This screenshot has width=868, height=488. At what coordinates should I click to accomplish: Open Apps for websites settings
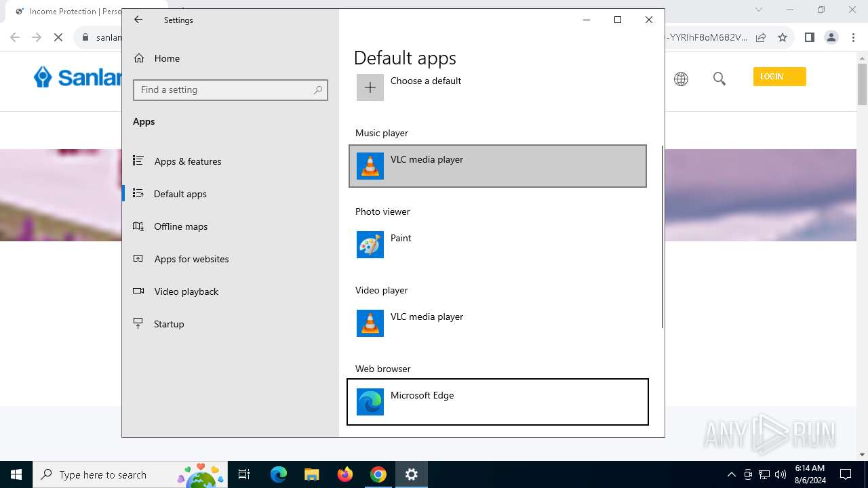click(x=231, y=259)
